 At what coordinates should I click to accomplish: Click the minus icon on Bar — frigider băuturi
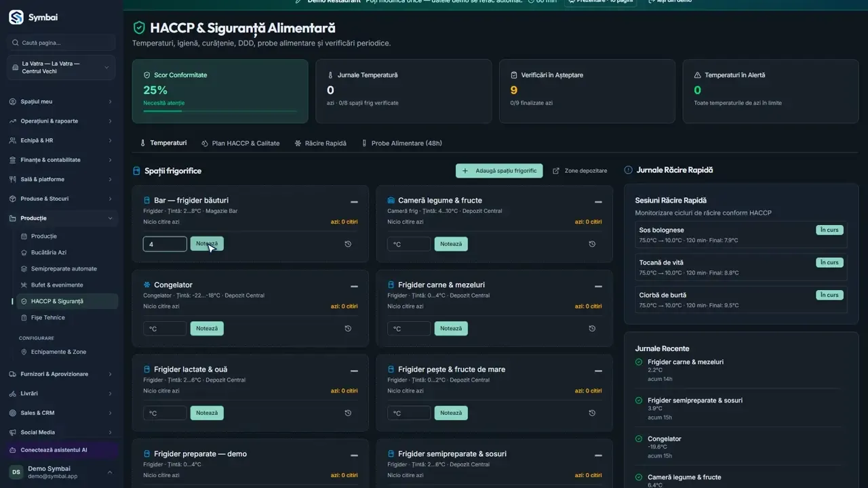tap(354, 202)
